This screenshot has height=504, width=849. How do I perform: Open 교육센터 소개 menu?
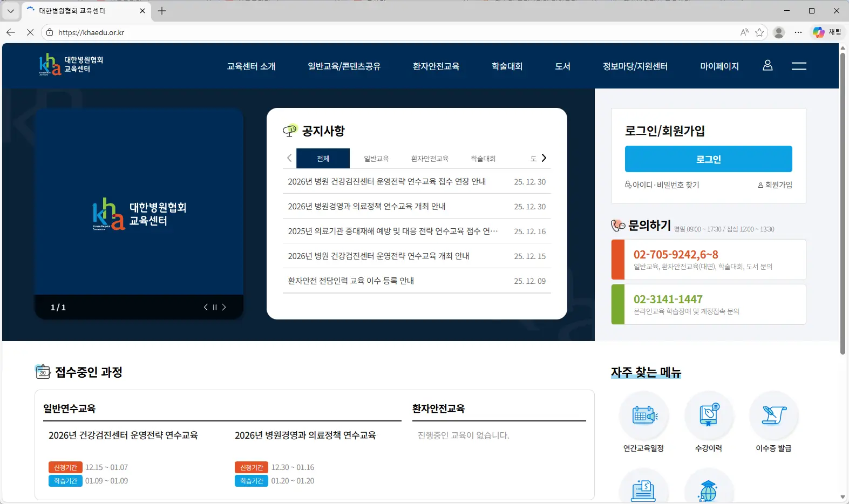point(251,66)
